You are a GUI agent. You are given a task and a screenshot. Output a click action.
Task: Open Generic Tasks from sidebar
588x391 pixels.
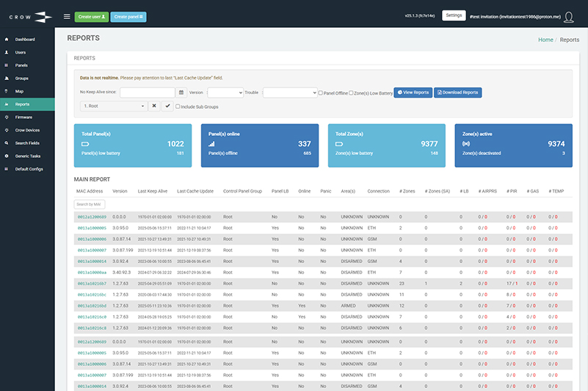pyautogui.click(x=27, y=156)
